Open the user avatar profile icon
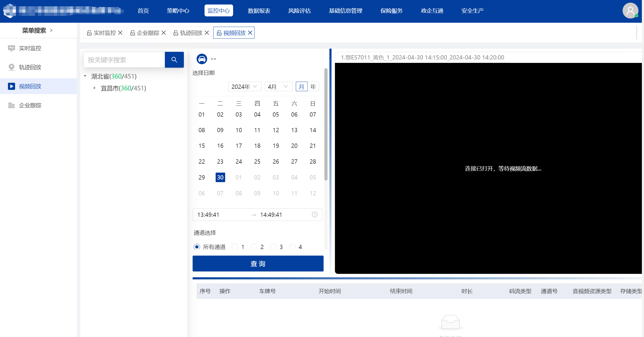 pyautogui.click(x=631, y=11)
